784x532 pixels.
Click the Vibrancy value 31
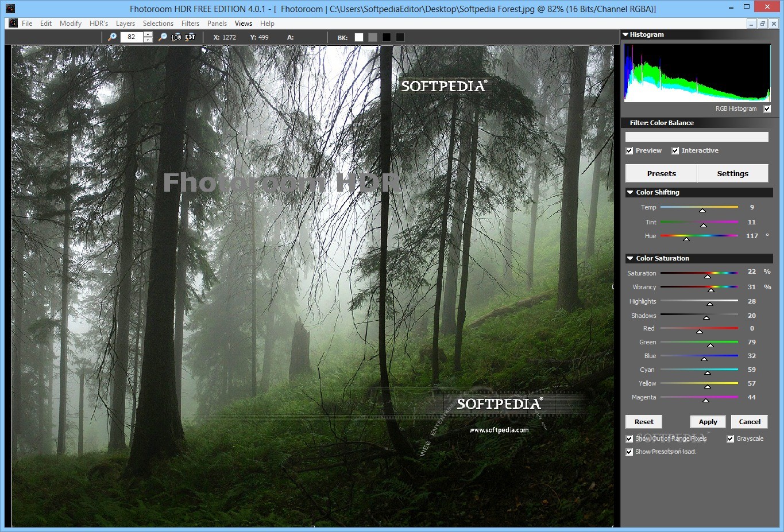click(x=752, y=287)
